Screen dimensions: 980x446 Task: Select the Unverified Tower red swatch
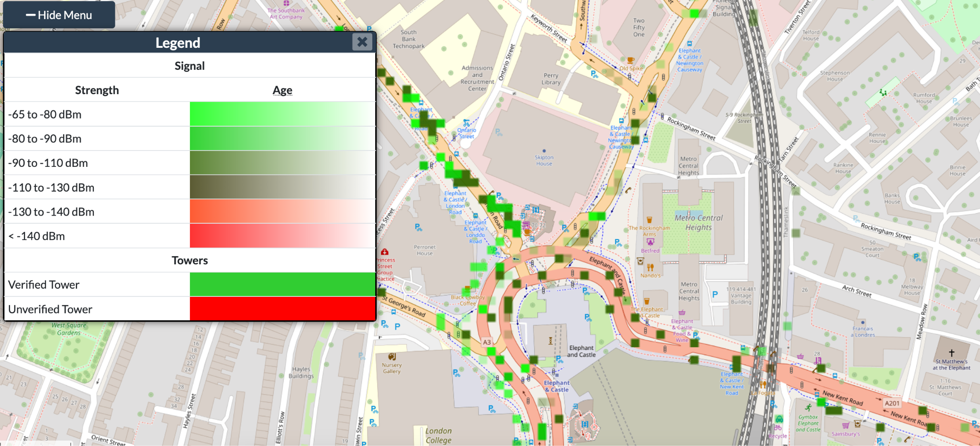(x=282, y=309)
